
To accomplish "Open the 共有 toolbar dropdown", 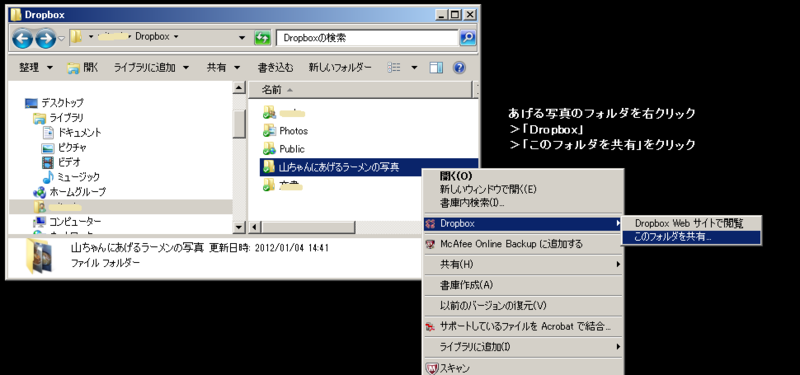I will [223, 67].
